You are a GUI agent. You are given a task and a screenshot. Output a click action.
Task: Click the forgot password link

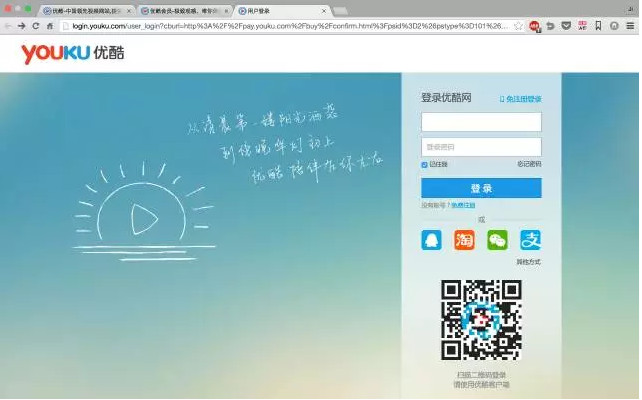click(529, 164)
